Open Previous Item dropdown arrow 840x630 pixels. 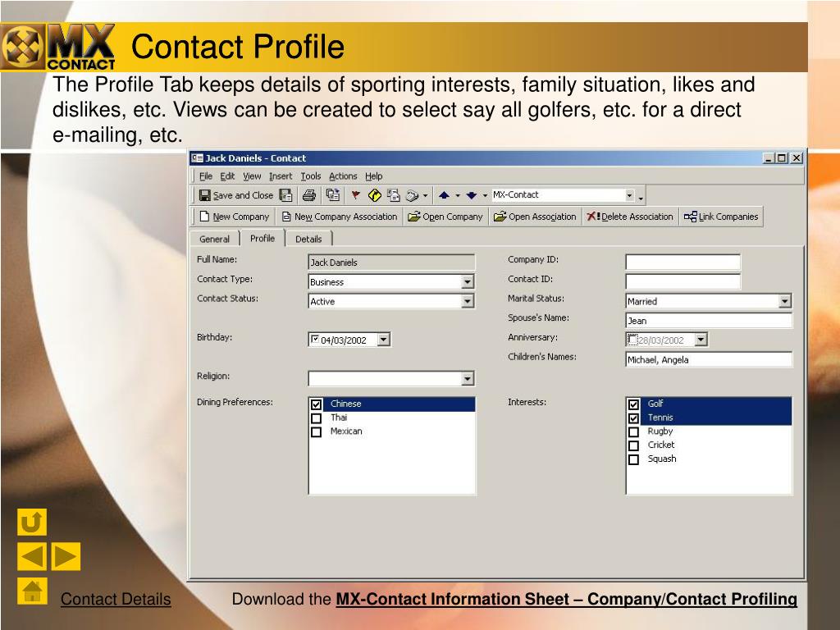click(458, 195)
